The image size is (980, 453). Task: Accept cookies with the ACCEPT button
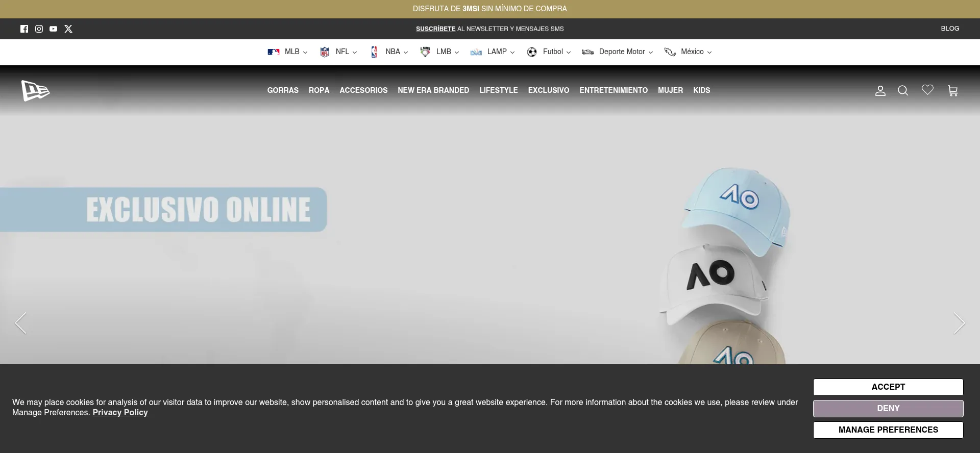pos(888,387)
